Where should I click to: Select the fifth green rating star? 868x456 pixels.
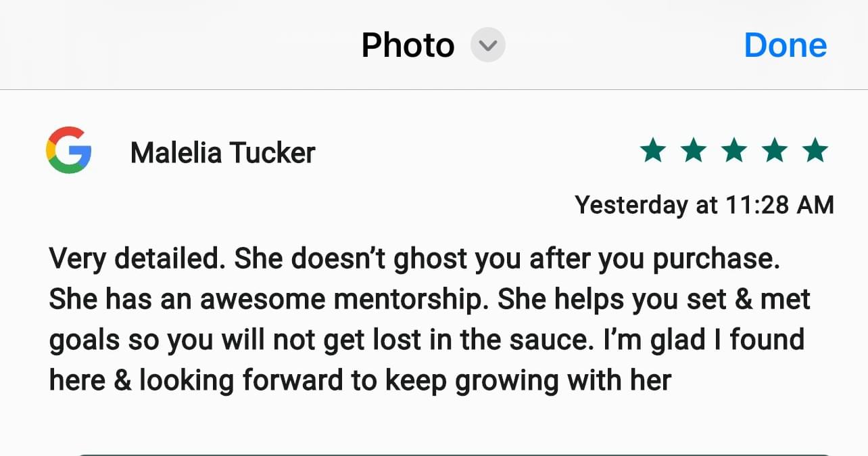click(x=815, y=150)
